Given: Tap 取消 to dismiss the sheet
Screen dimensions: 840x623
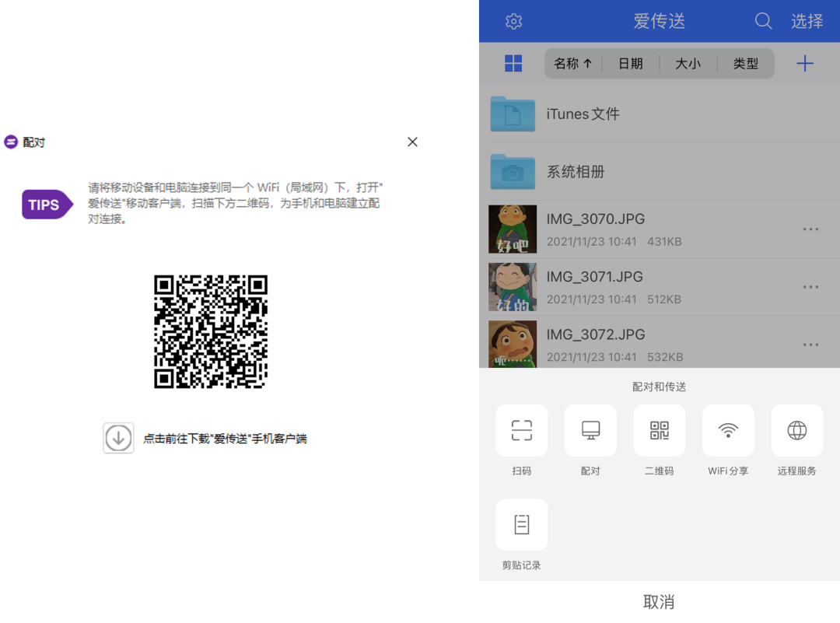Looking at the screenshot, I should click(660, 601).
